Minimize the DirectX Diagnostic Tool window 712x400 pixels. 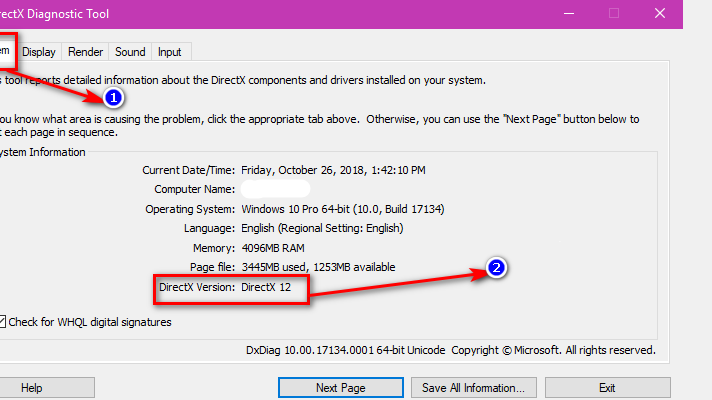[x=569, y=14]
